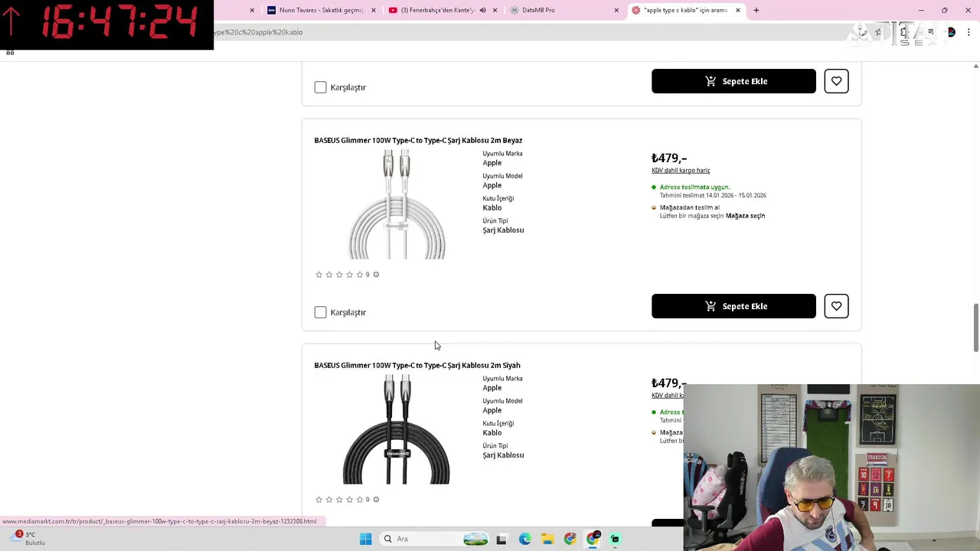980x551 pixels.
Task: Click the star rating of the Beyaz cable
Action: pyautogui.click(x=339, y=275)
